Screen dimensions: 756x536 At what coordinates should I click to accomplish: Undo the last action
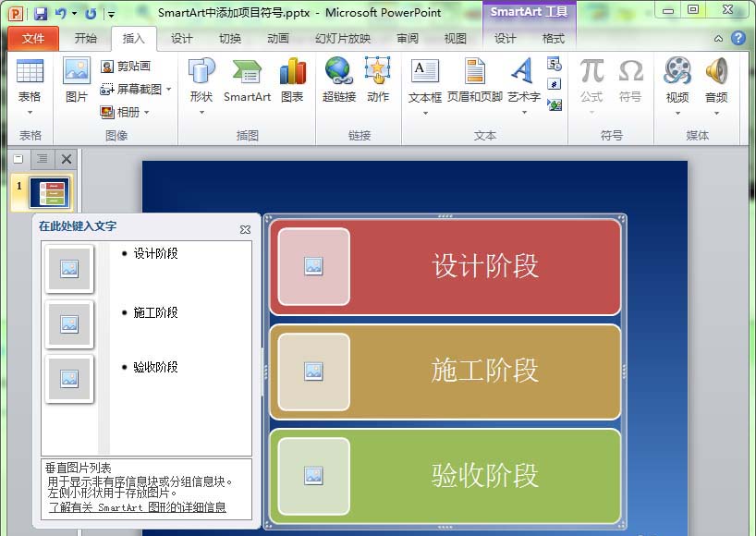pyautogui.click(x=60, y=13)
